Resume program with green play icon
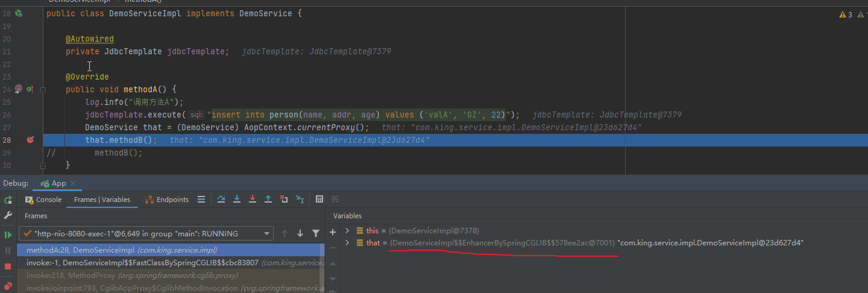 tap(8, 235)
